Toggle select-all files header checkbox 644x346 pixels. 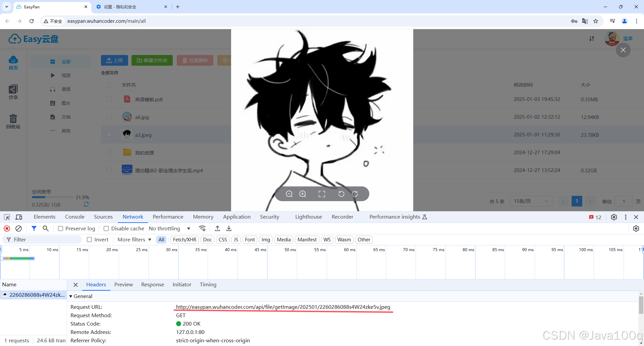tap(109, 85)
